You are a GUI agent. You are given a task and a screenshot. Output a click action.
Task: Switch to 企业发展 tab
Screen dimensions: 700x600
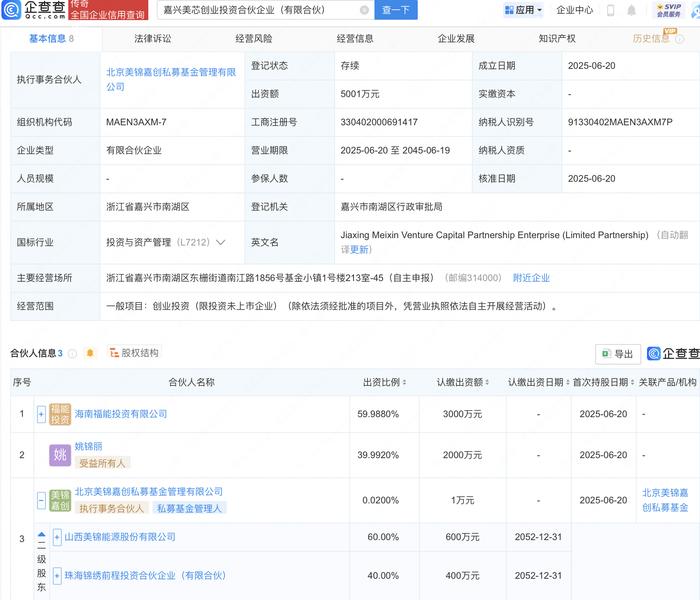click(x=456, y=39)
